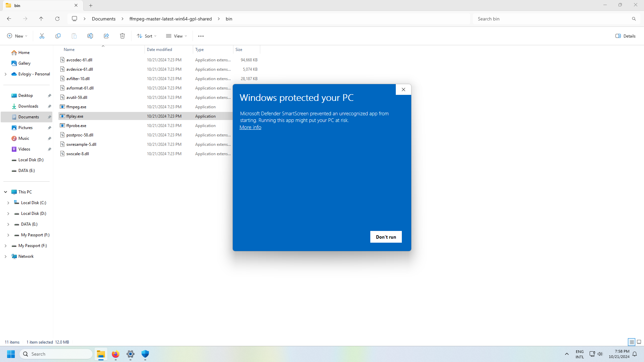
Task: Click the network tray icon
Action: click(x=592, y=354)
